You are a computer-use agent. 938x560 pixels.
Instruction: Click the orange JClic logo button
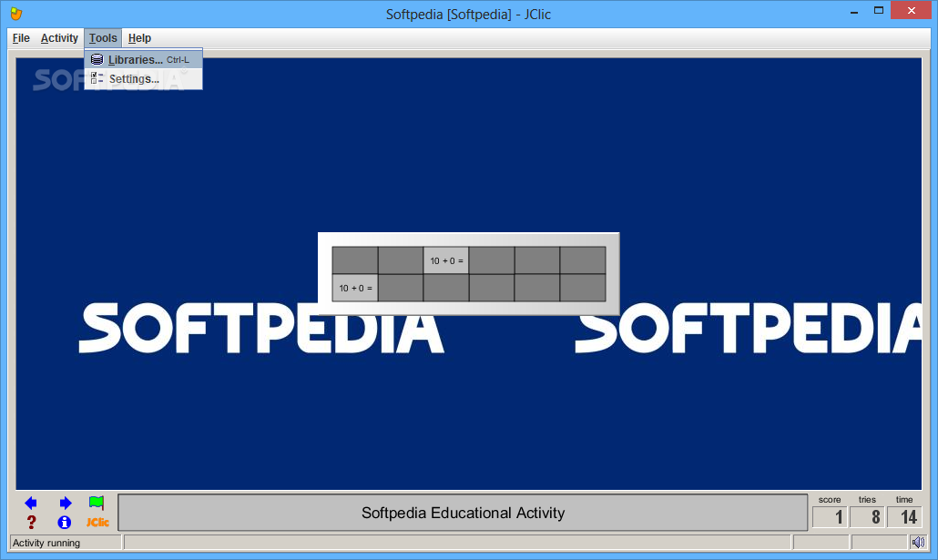[x=97, y=523]
